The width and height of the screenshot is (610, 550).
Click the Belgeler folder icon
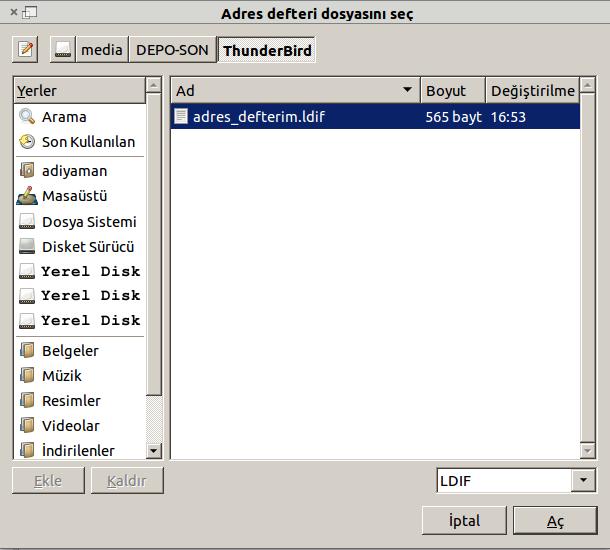click(27, 350)
